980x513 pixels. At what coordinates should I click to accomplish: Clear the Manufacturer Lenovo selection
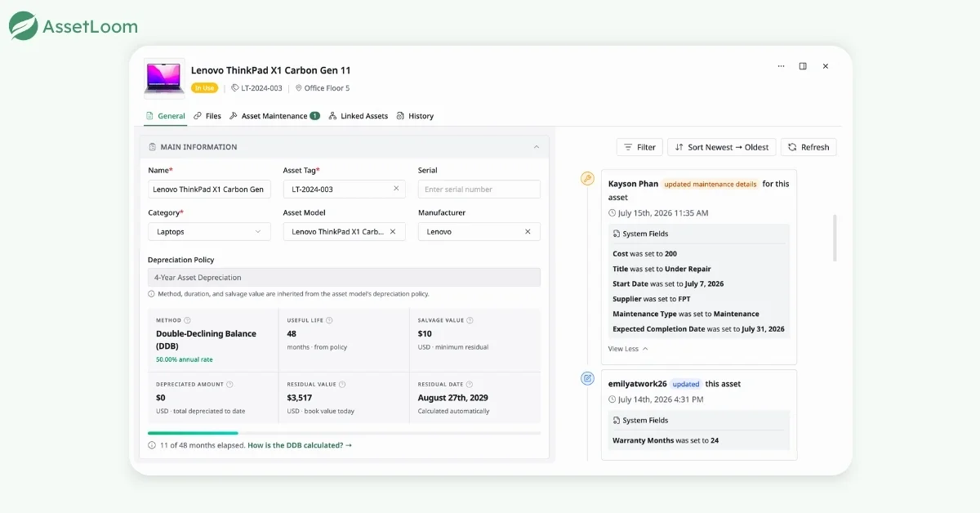coord(528,231)
